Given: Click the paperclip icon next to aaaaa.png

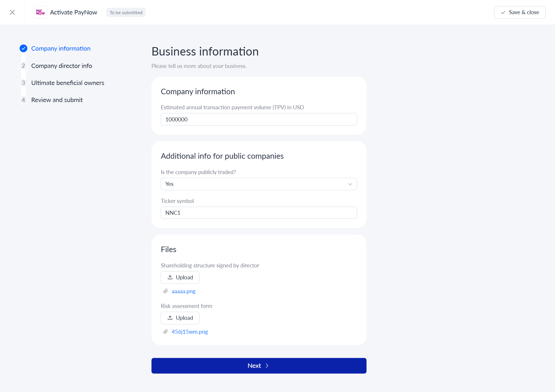Looking at the screenshot, I should tap(165, 291).
